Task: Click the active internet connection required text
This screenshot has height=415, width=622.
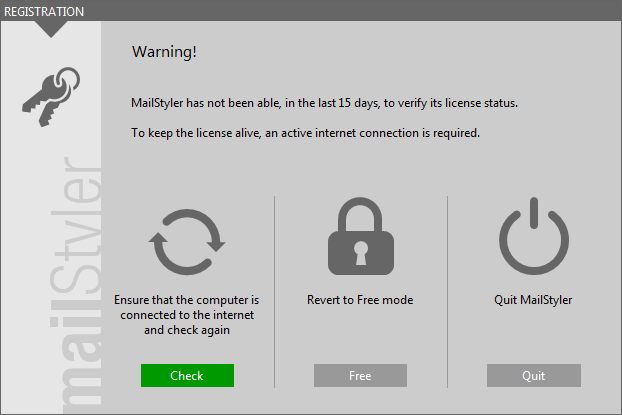Action: [305, 133]
